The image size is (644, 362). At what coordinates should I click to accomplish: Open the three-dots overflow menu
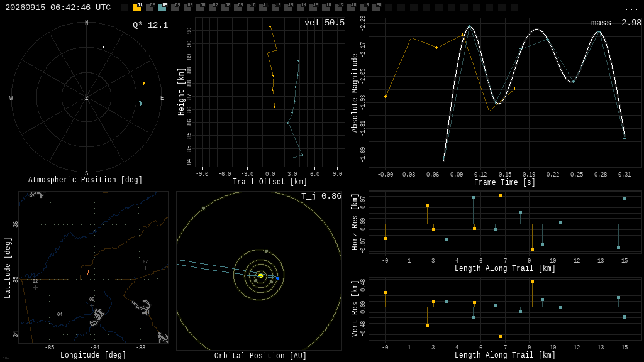631,9
